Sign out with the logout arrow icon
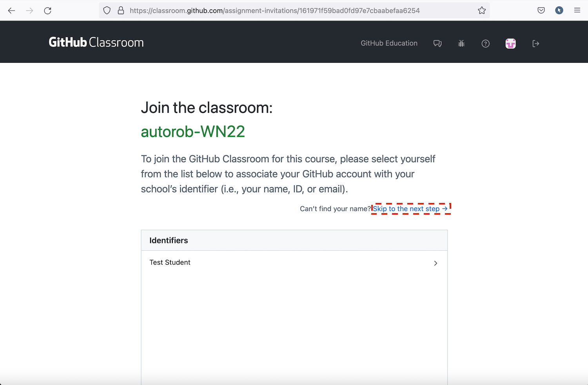The image size is (588, 385). (536, 44)
